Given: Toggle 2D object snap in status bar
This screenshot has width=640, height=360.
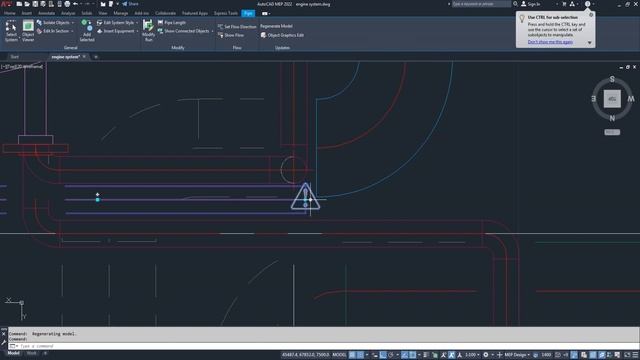Looking at the screenshot, I should pyautogui.click(x=413, y=355).
